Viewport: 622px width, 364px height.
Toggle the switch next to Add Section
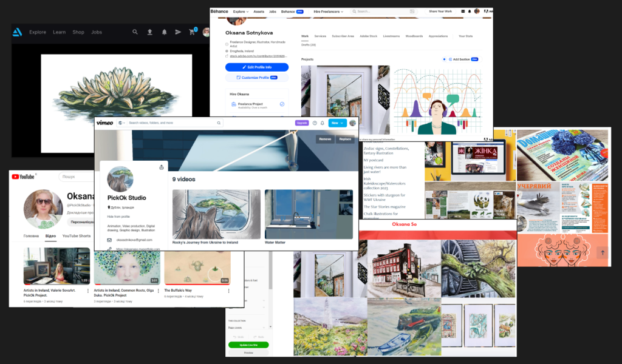point(444,59)
